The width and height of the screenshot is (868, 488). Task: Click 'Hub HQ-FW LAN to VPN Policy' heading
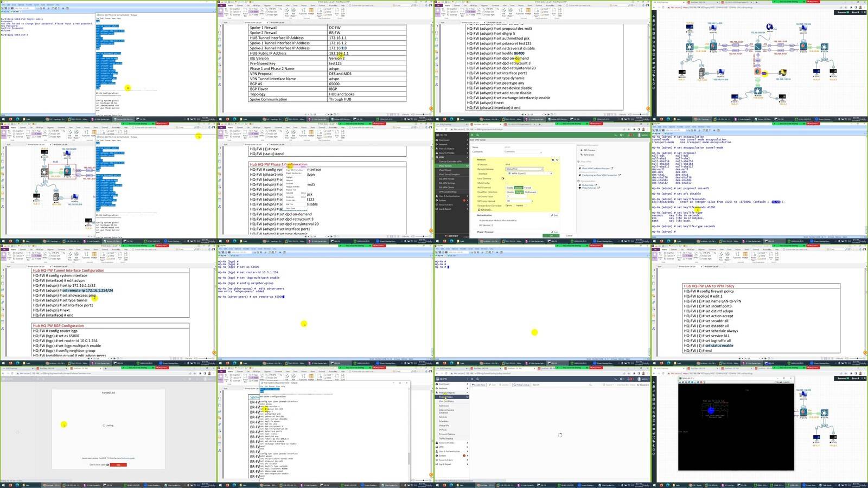coord(709,286)
